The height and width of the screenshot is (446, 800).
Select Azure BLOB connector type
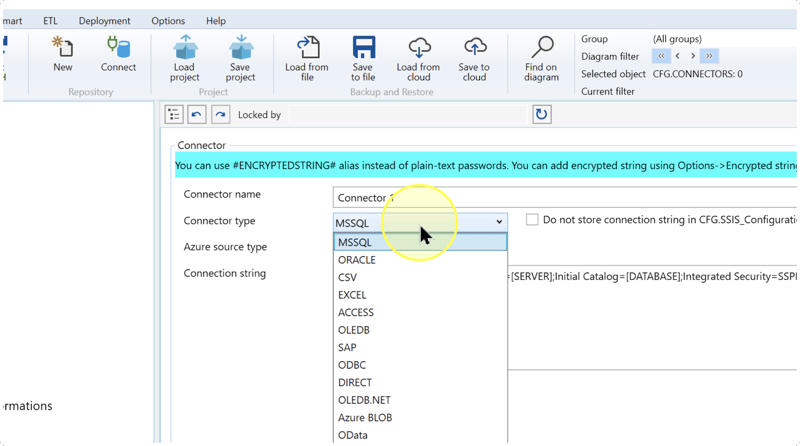[420, 417]
